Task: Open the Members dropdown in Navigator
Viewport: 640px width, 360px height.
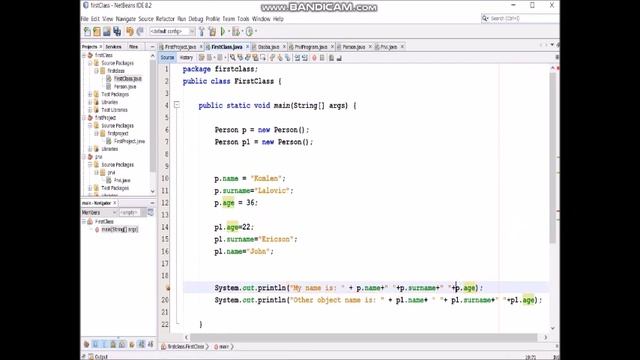Action: pyautogui.click(x=100, y=213)
